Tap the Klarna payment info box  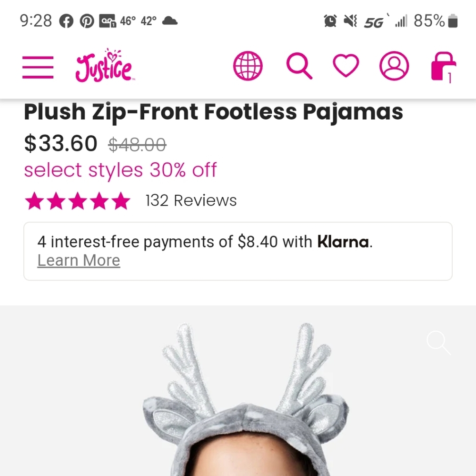click(x=238, y=251)
